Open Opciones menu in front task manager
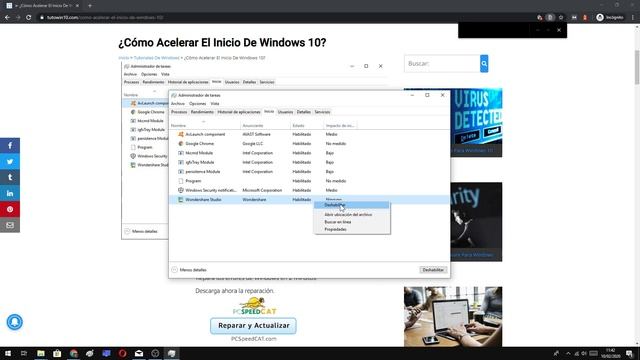Screen dimensions: 640x360 tap(198, 104)
